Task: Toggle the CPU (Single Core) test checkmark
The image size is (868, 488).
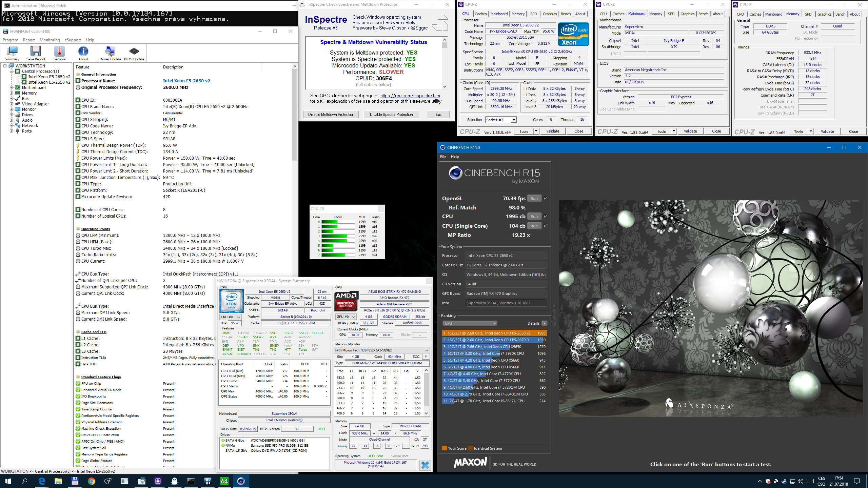Action: pyautogui.click(x=546, y=226)
